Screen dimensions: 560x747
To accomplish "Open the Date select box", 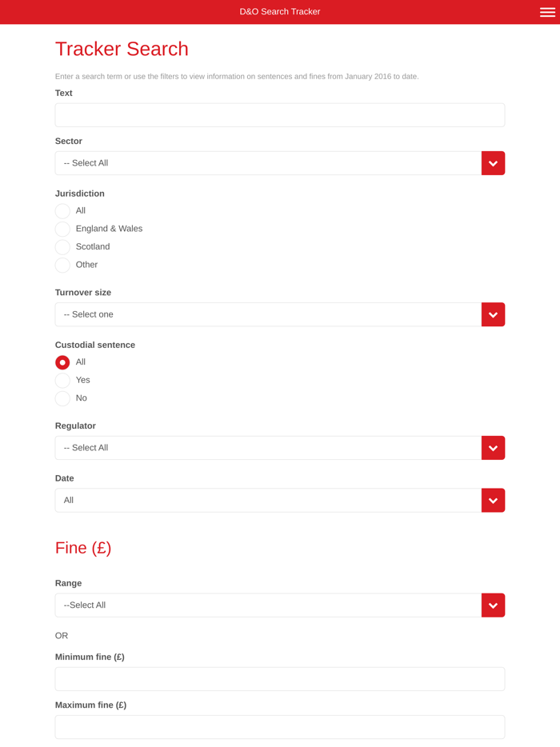I will (268, 501).
